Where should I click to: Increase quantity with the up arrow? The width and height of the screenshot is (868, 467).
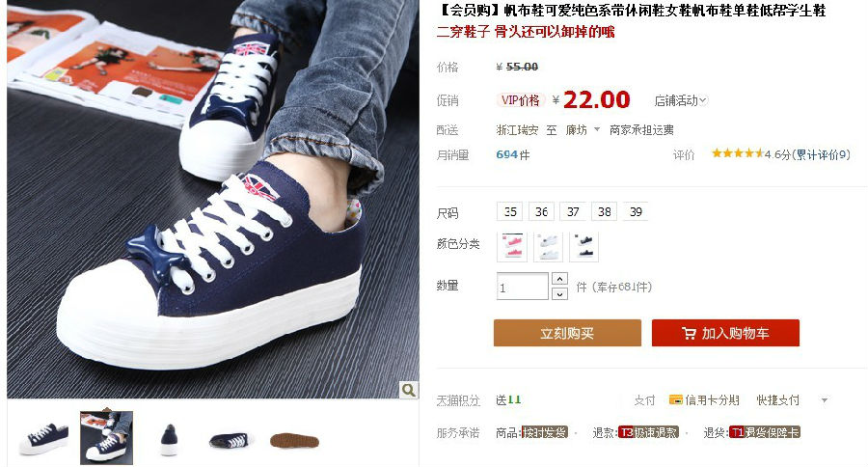point(559,278)
